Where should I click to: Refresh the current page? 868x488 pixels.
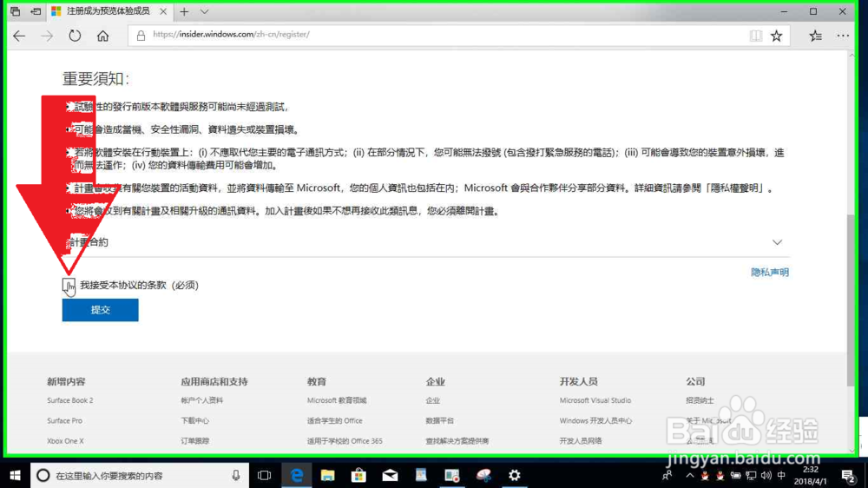(x=75, y=36)
